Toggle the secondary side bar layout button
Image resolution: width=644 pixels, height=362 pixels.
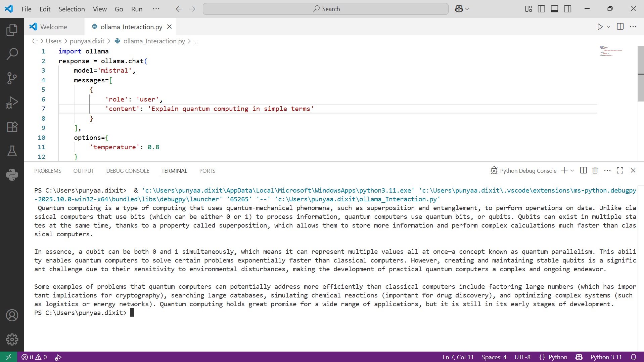tap(567, 9)
